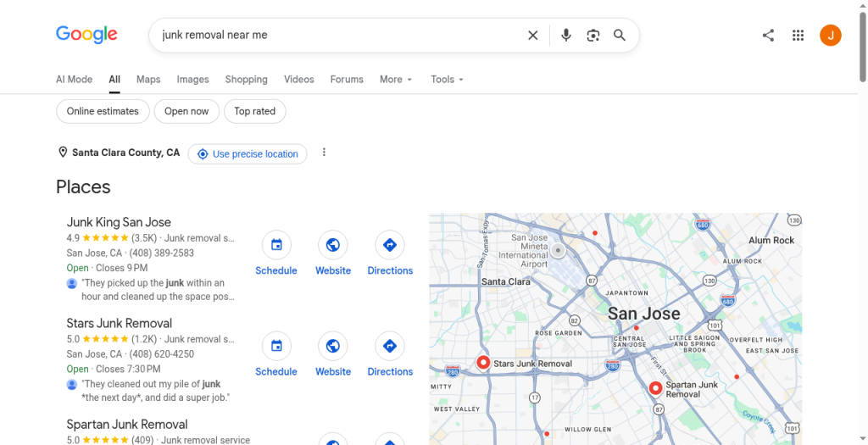Viewport: 868px width, 445px height.
Task: Schedule with Stars Junk Removal
Action: coord(276,355)
